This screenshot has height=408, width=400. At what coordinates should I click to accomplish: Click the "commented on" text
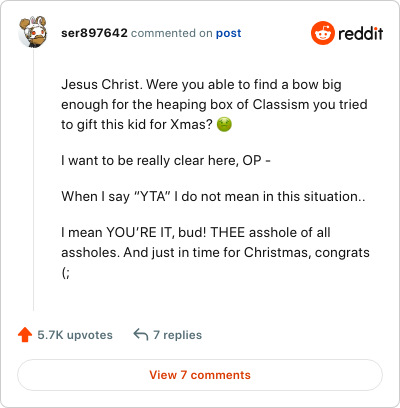[x=172, y=33]
